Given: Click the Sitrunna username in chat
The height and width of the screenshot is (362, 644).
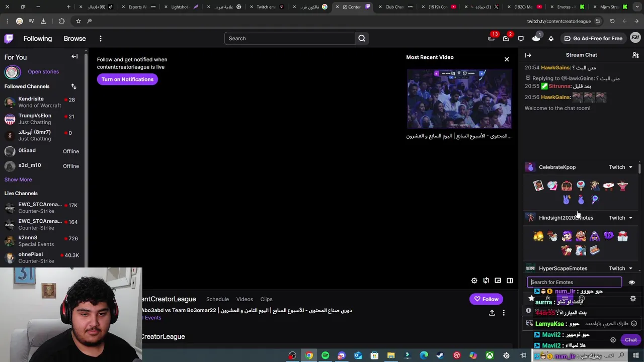Looking at the screenshot, I should 559,86.
